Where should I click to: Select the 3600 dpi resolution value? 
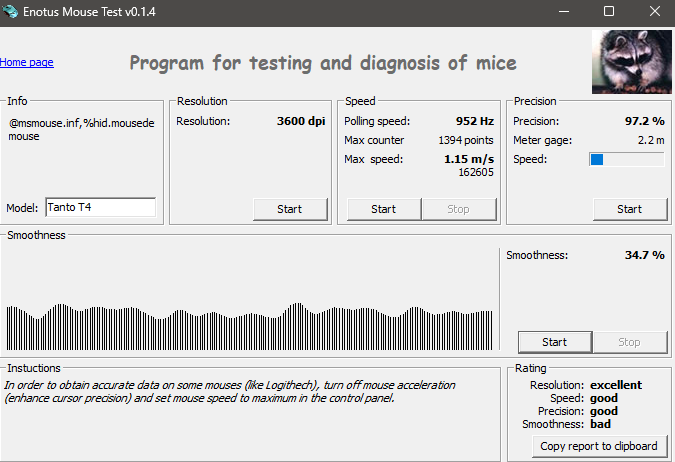[301, 121]
